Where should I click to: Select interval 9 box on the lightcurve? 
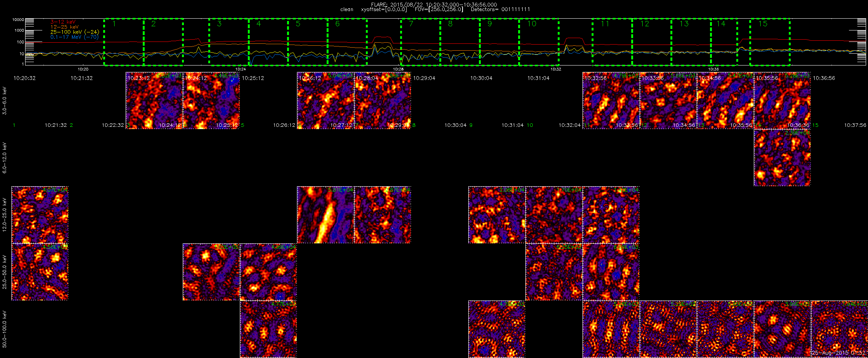coord(499,42)
